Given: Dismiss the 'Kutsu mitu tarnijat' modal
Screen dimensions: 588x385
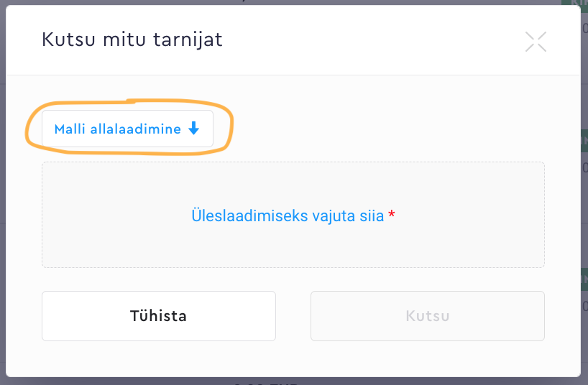Looking at the screenshot, I should (x=536, y=42).
